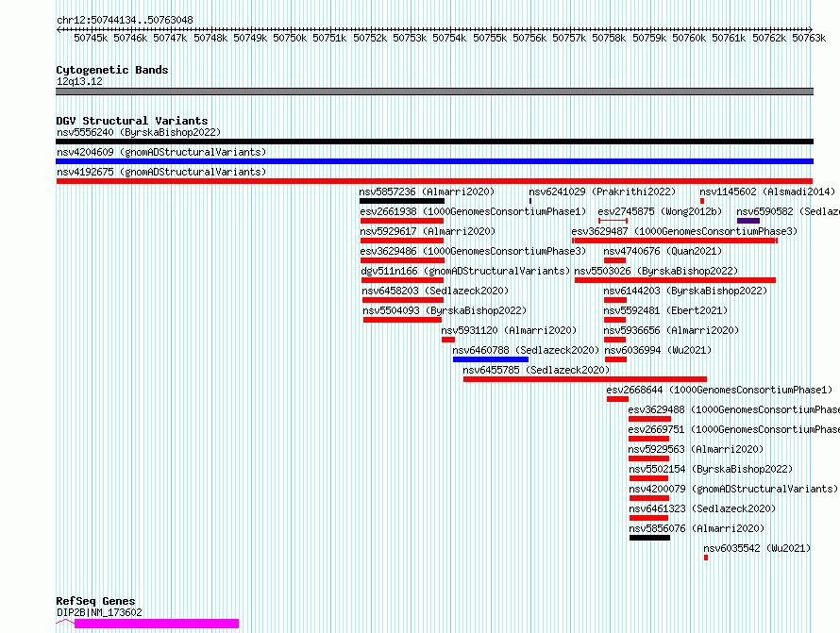Viewport: 840px width, 633px height.
Task: Select the nsv6241029 (Prakrithi2022) label
Action: [602, 192]
